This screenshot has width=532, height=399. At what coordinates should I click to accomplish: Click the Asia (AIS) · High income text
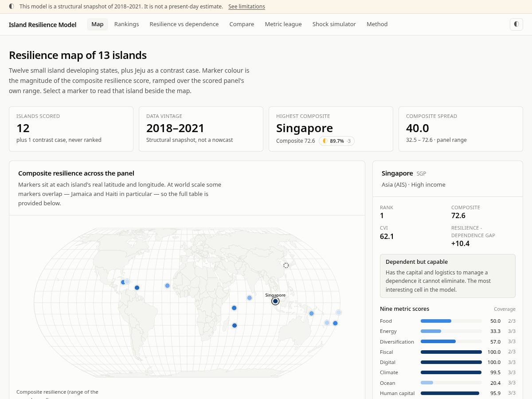point(413,184)
